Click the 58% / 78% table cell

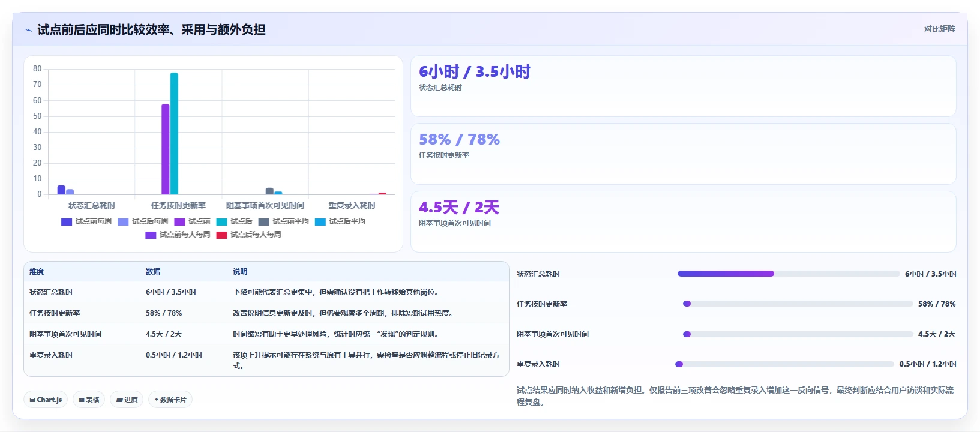click(164, 313)
